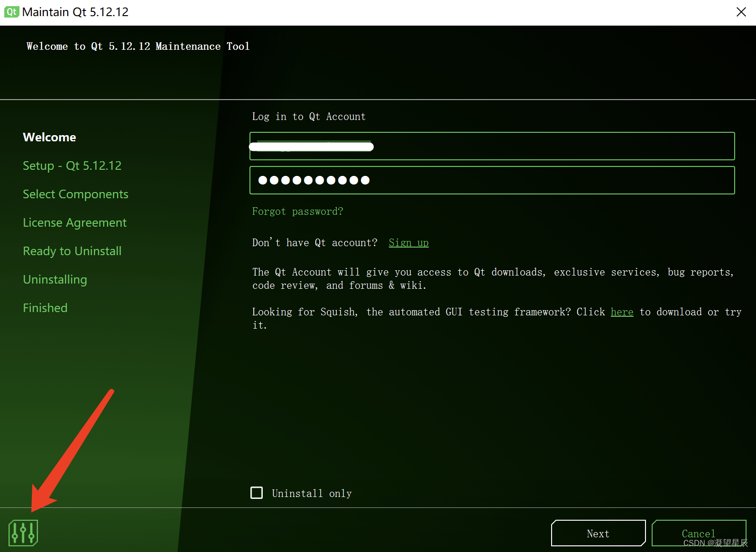
Task: Close the Maintain Qt 5.12.12 window
Action: 741,12
